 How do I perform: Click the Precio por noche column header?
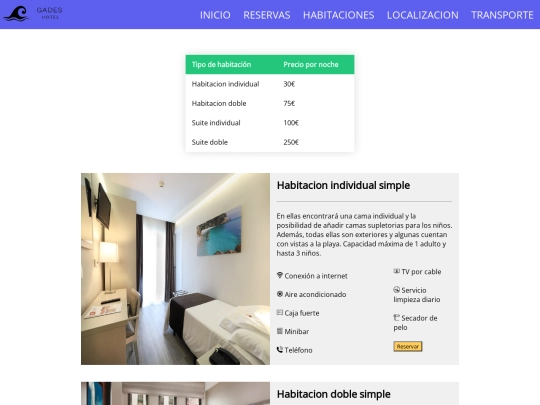[311, 64]
